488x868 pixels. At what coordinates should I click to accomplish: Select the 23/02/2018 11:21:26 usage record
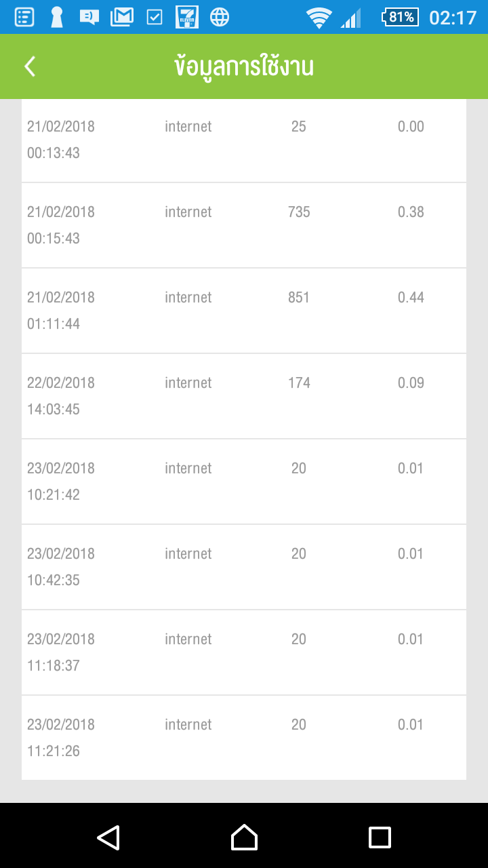[244, 738]
